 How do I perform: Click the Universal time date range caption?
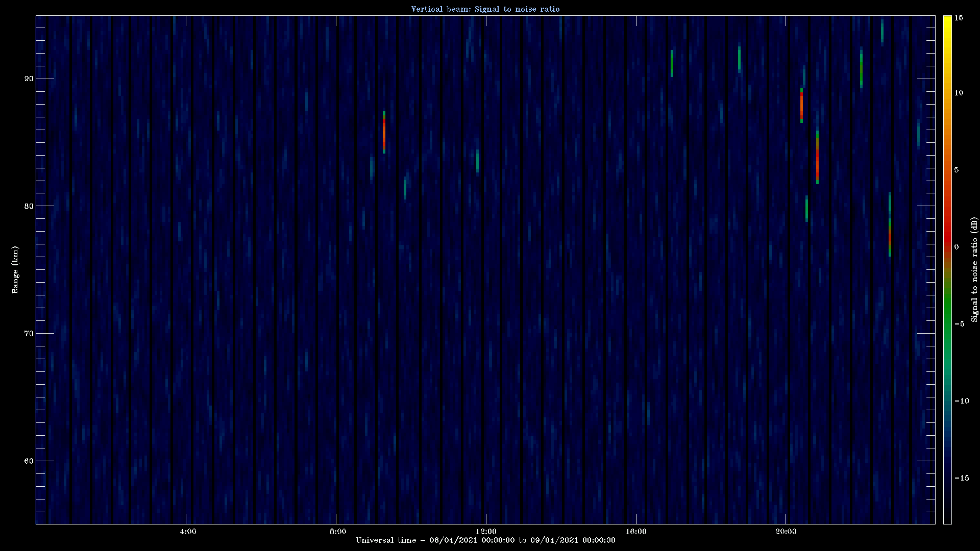click(x=485, y=540)
